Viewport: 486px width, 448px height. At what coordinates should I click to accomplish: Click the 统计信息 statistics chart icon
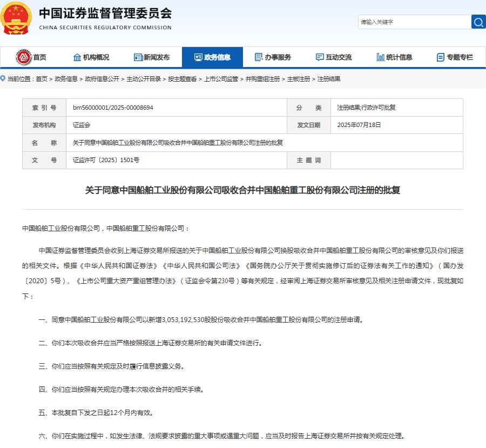pyautogui.click(x=380, y=57)
